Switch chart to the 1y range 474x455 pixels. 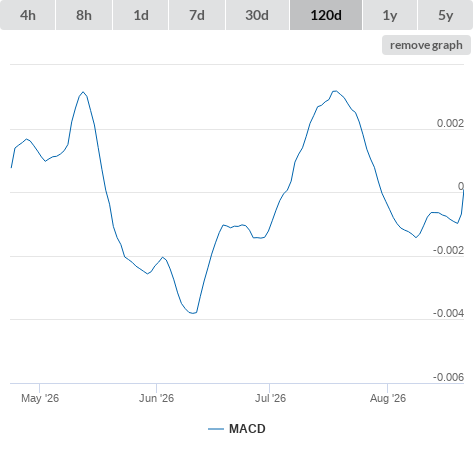[x=390, y=15]
